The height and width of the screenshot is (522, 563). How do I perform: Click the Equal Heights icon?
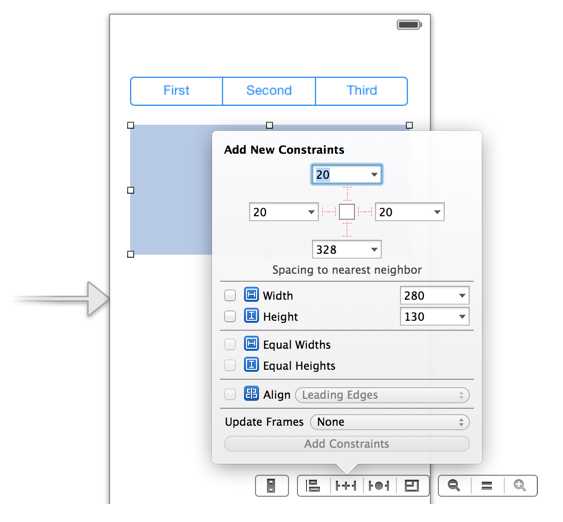pos(251,365)
